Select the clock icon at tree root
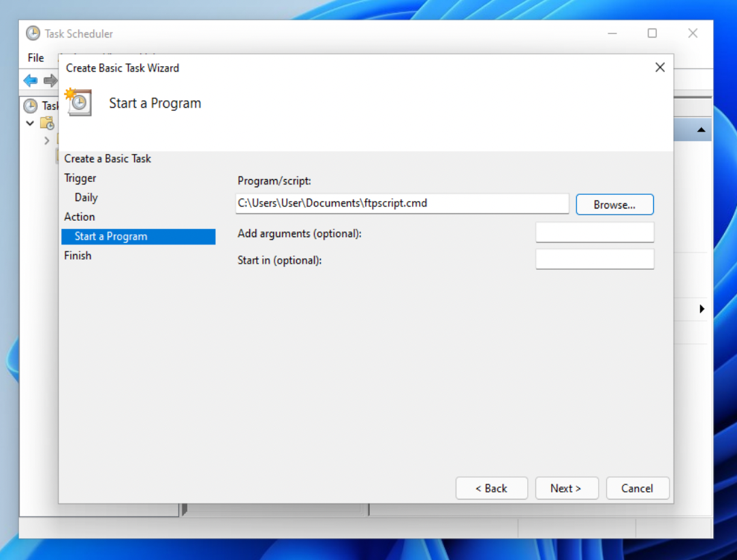This screenshot has height=560, width=737. pos(31,106)
